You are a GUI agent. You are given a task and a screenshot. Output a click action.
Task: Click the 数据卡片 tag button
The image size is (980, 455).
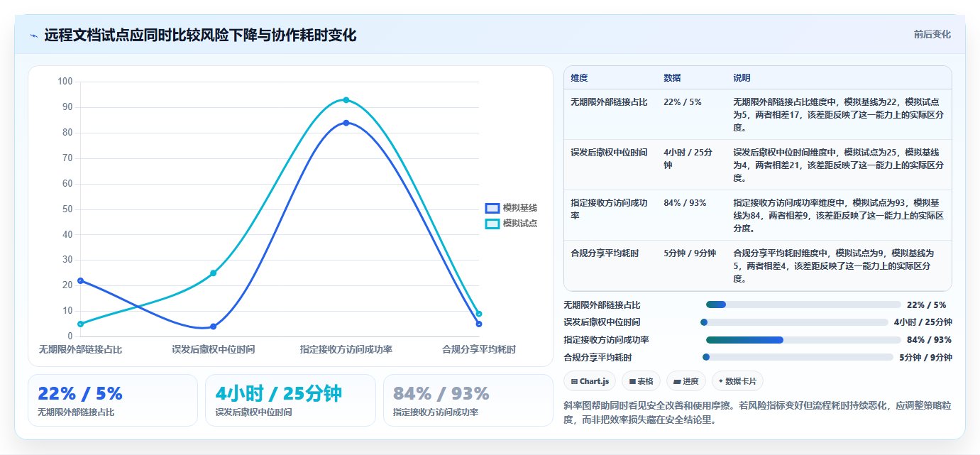click(738, 381)
